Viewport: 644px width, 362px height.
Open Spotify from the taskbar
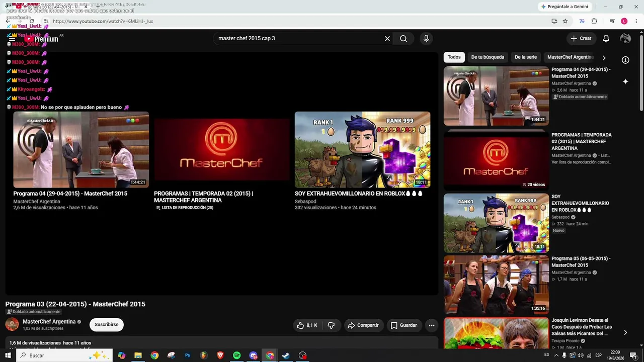pyautogui.click(x=236, y=355)
